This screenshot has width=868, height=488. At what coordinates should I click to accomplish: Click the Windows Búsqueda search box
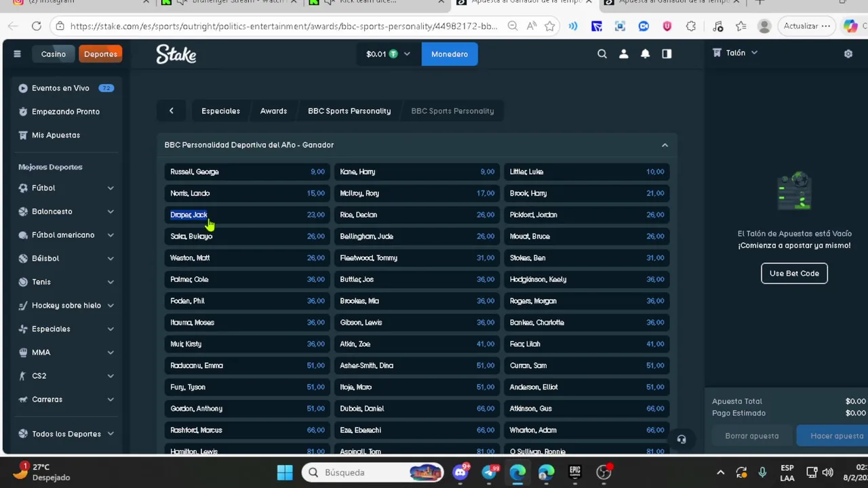coord(372,472)
